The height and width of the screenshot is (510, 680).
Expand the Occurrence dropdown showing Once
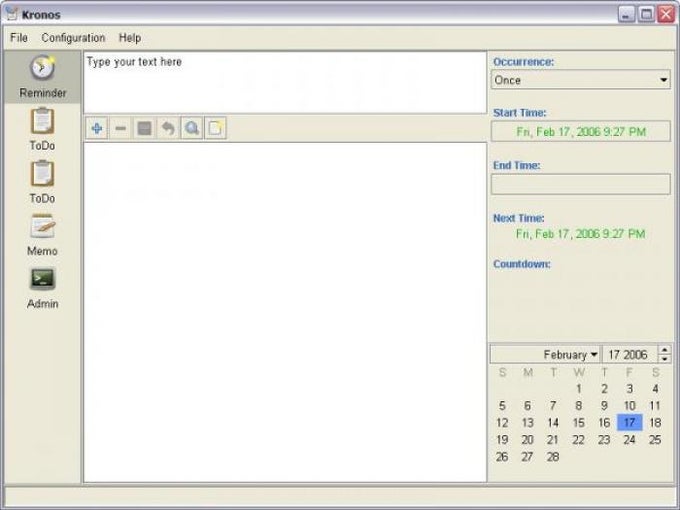click(581, 80)
